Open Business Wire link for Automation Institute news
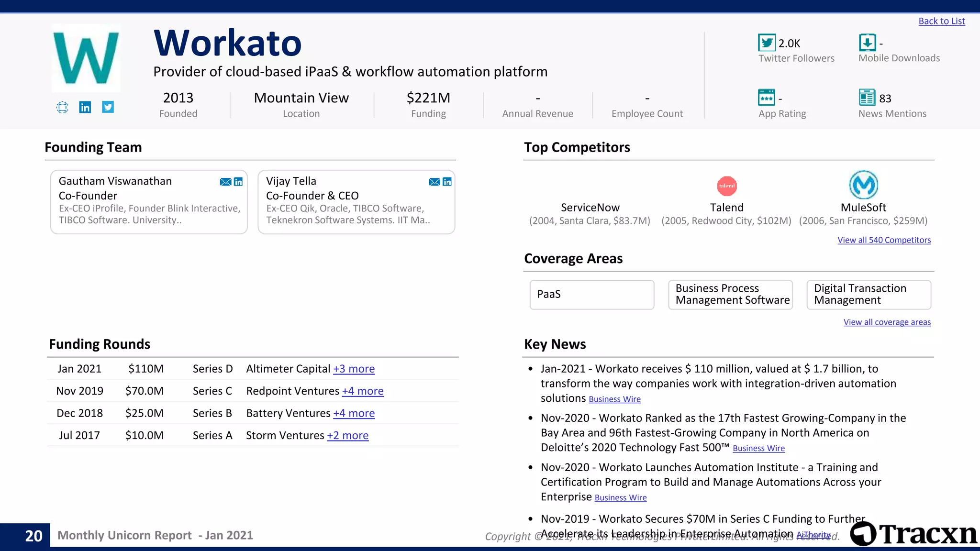 (621, 497)
